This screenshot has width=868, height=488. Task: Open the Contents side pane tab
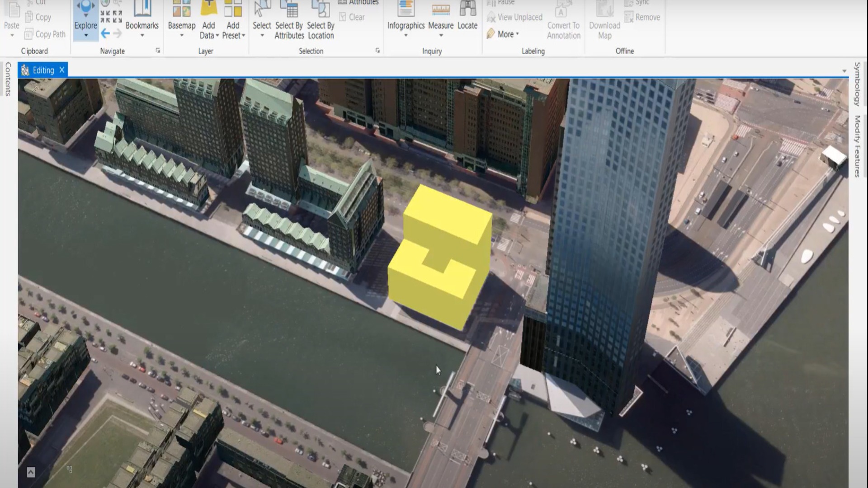pyautogui.click(x=8, y=80)
